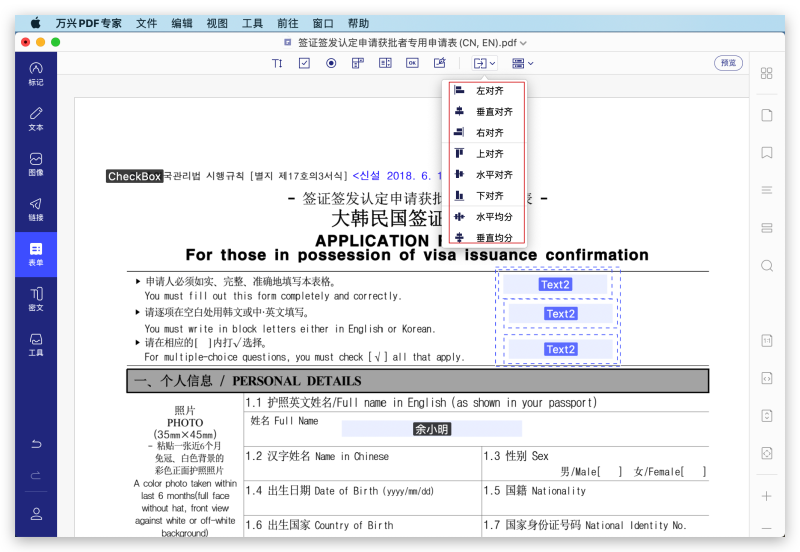Expand the form options dropdown beside alignment

523,63
